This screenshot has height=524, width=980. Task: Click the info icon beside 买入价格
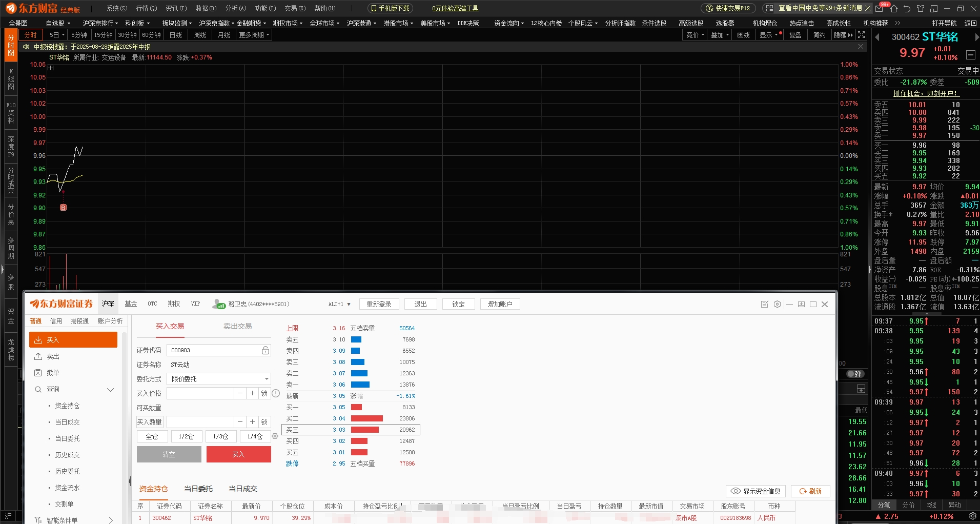click(x=276, y=393)
